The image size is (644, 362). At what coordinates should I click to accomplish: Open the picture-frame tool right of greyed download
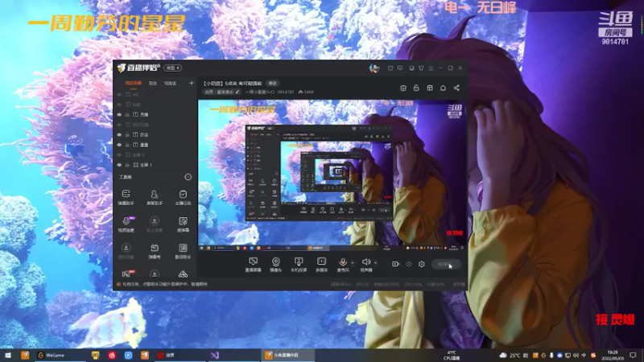coord(183,224)
